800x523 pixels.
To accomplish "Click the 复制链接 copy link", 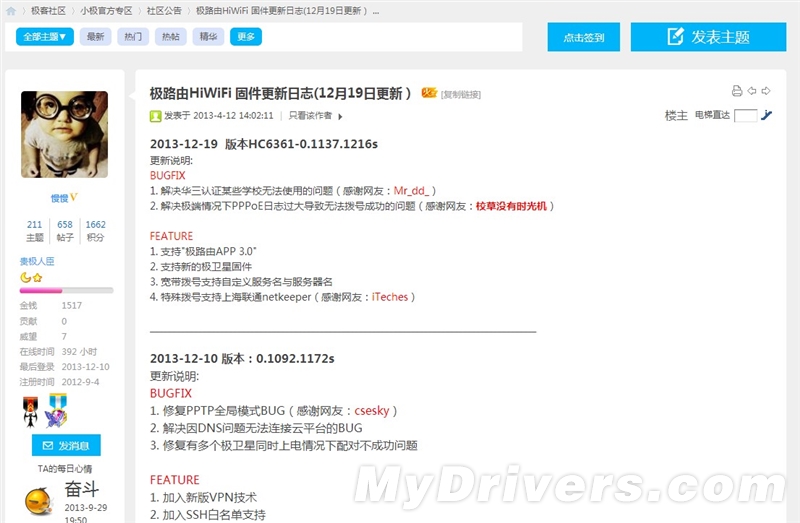I will click(x=461, y=94).
